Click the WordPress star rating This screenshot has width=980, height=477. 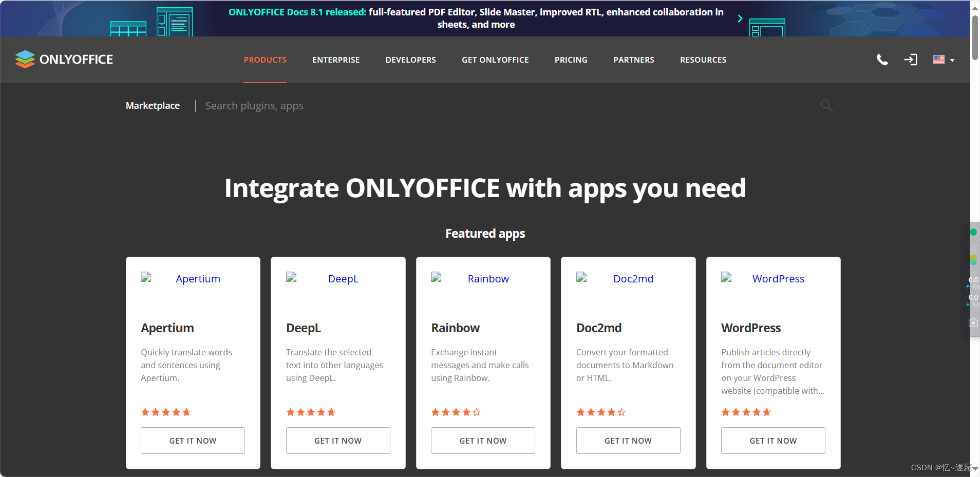[746, 412]
